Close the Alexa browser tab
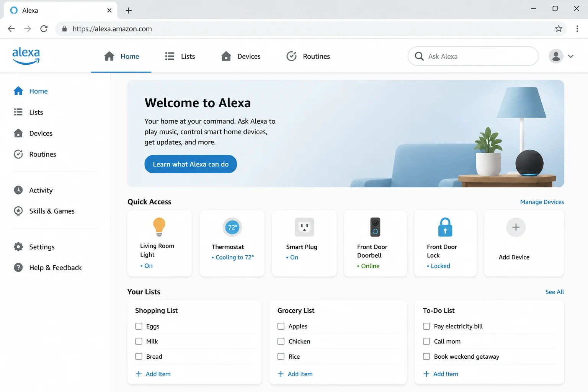The width and height of the screenshot is (588, 392). [x=109, y=10]
